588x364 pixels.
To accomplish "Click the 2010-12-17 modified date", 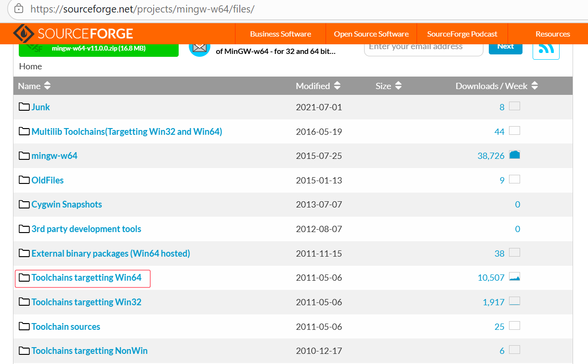I will [x=319, y=351].
